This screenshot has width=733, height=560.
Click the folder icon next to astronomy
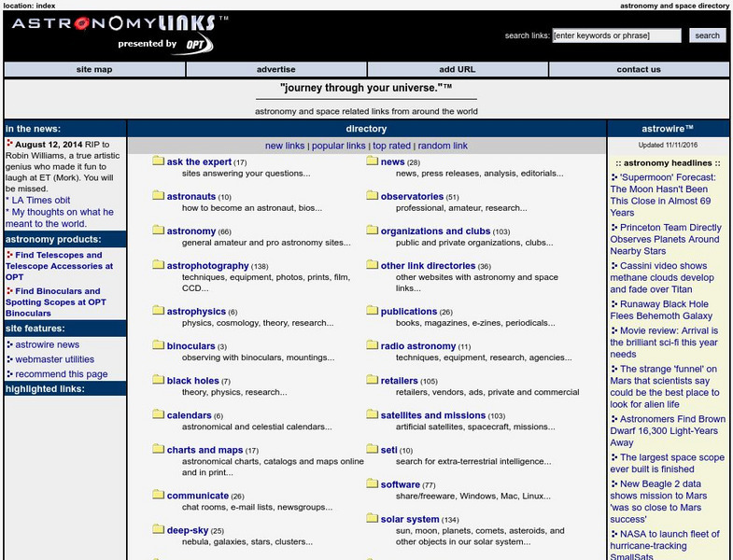[x=159, y=230]
